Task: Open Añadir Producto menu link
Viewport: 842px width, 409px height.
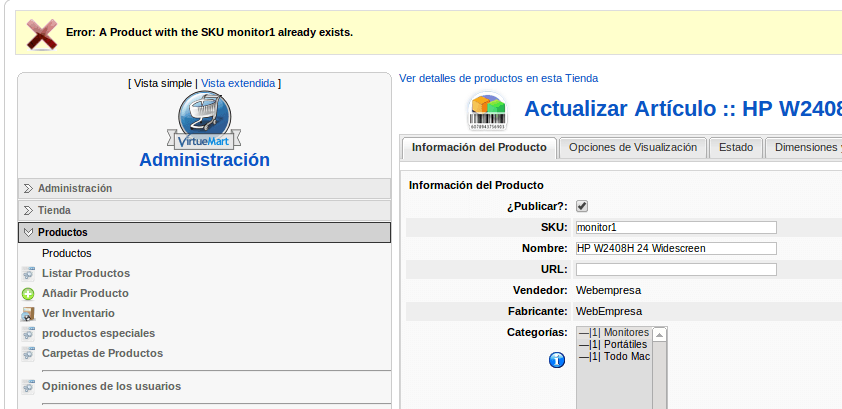Action: 85,293
